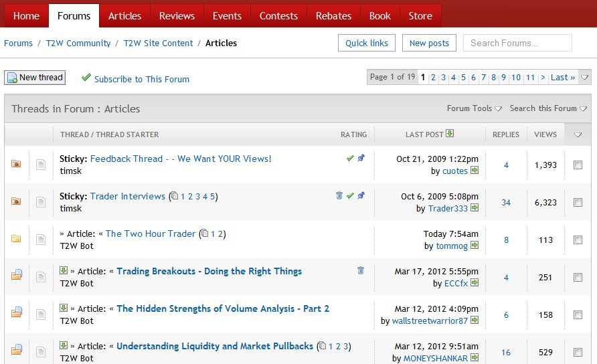Select the Trader Interviews thread checkbox
This screenshot has width=597, height=364.
[578, 203]
